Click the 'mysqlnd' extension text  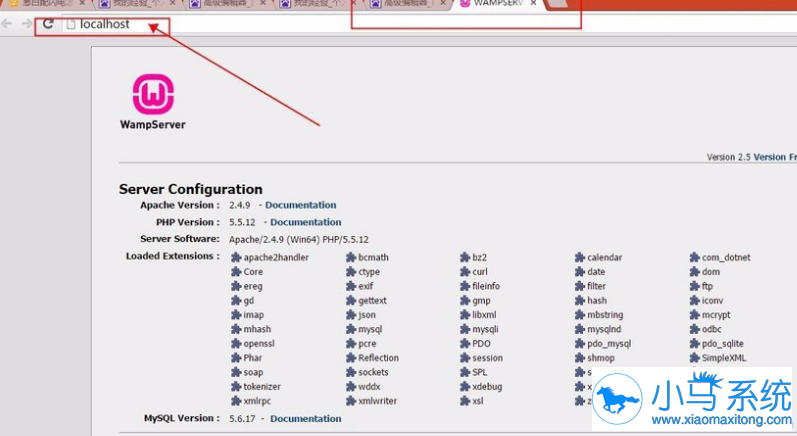point(604,329)
